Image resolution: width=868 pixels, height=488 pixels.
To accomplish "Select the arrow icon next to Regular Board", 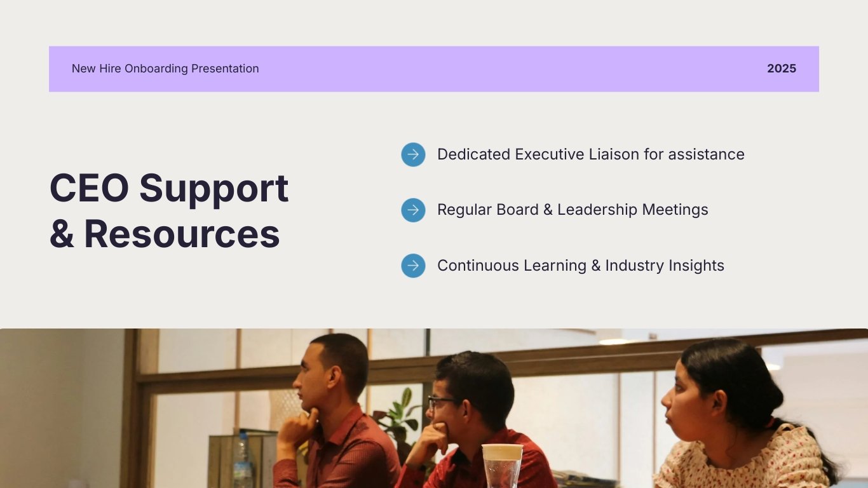I will (413, 210).
